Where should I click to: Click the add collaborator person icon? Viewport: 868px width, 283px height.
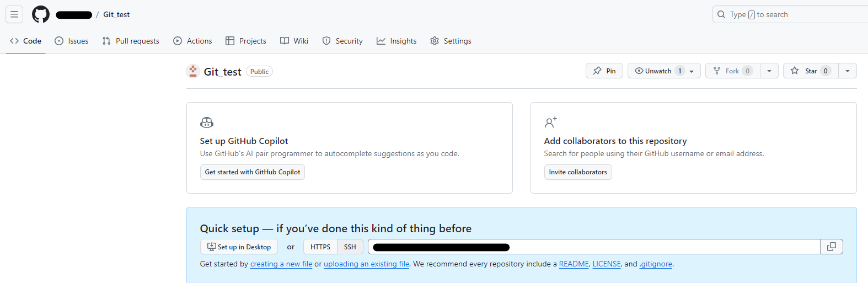tap(551, 122)
